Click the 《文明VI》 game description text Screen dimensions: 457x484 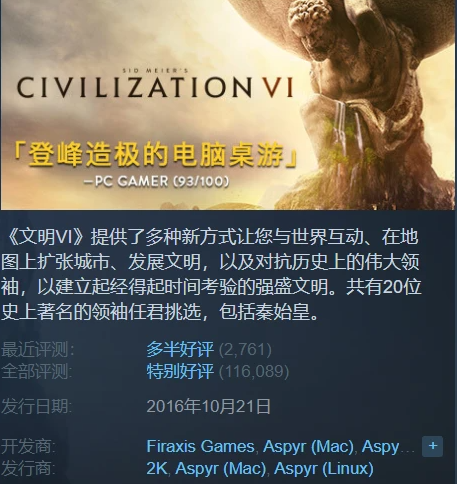[211, 274]
